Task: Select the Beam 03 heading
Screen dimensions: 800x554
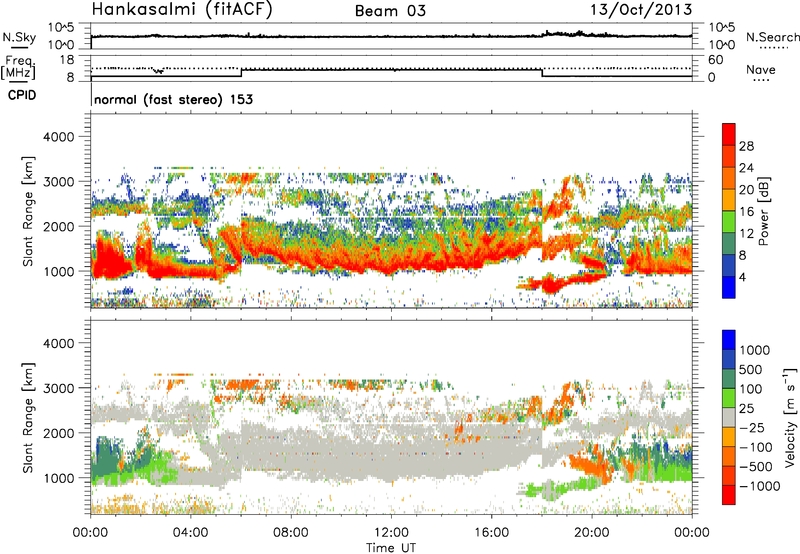Action: pos(390,11)
